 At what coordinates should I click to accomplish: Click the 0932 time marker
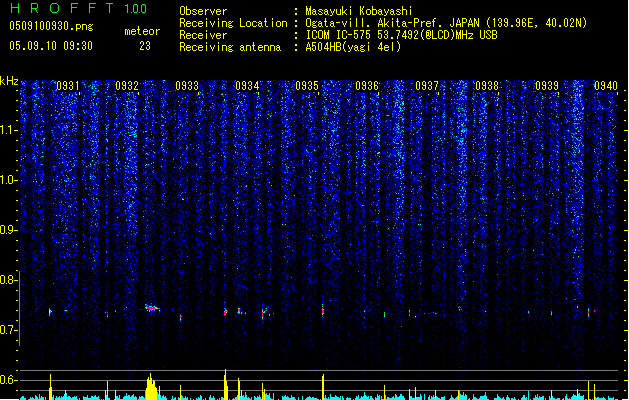pos(127,86)
